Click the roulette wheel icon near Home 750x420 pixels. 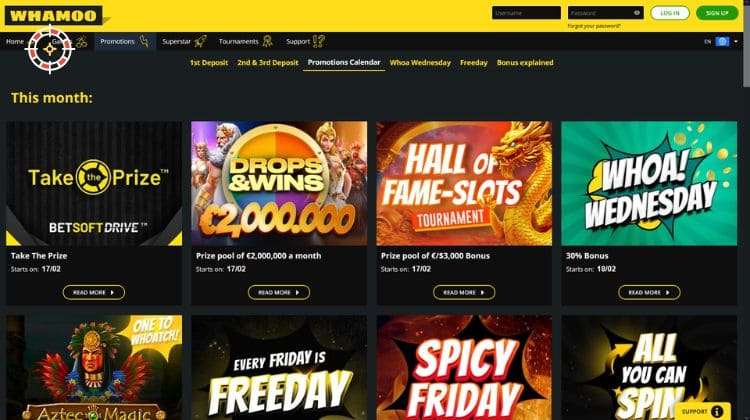click(50, 49)
